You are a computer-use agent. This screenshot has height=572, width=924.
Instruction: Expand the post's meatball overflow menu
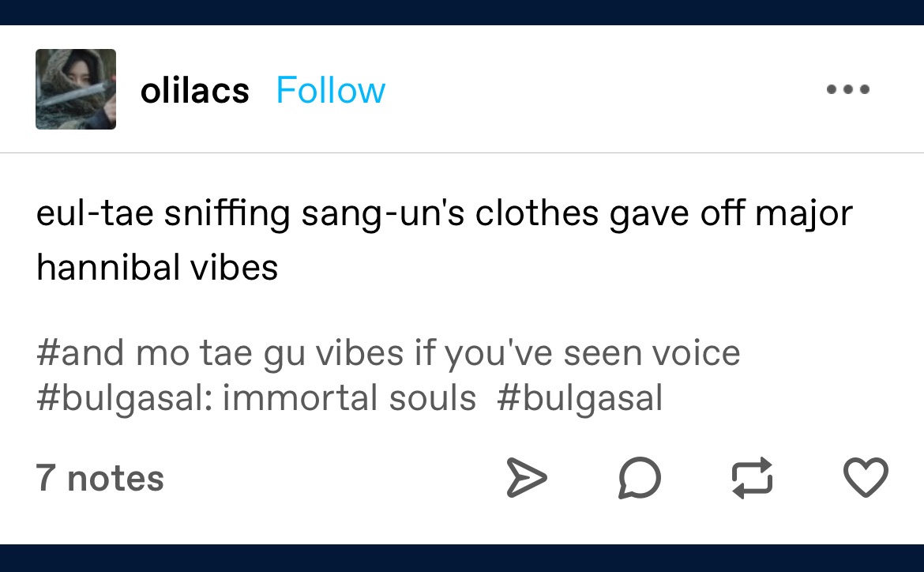(x=848, y=90)
